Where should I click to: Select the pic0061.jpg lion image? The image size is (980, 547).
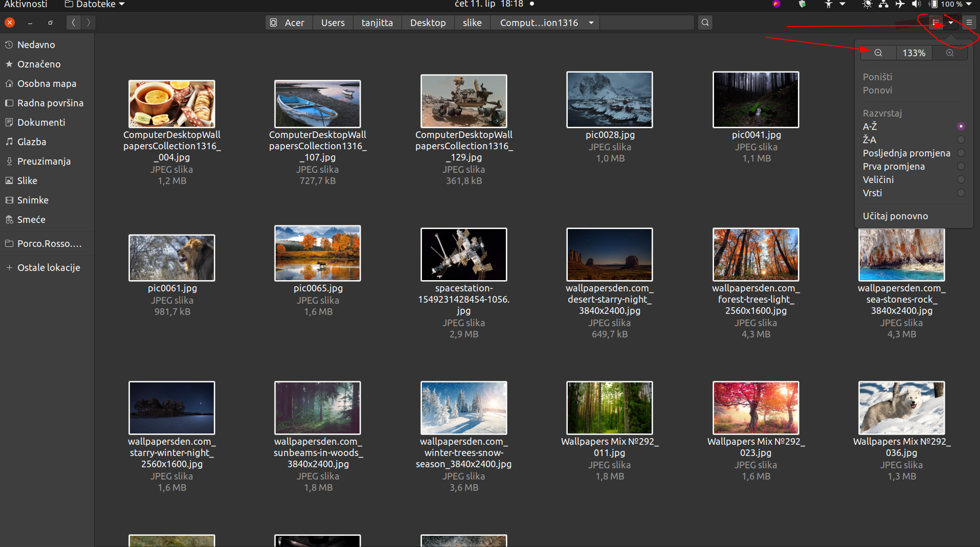pyautogui.click(x=172, y=258)
